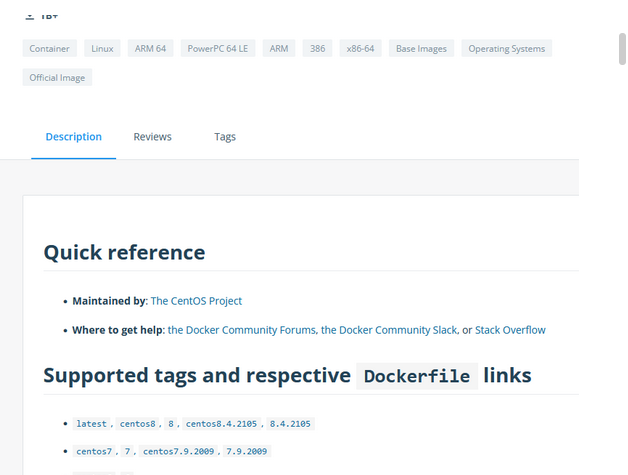Screen dimensions: 628x475
Task: Open the centos7.9.2009 Dockerfile link
Action: (178, 451)
